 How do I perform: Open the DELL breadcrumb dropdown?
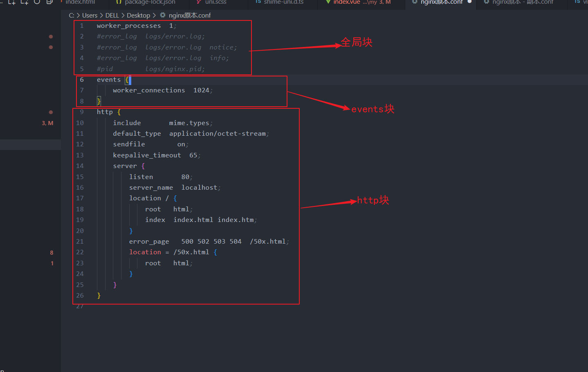point(112,16)
